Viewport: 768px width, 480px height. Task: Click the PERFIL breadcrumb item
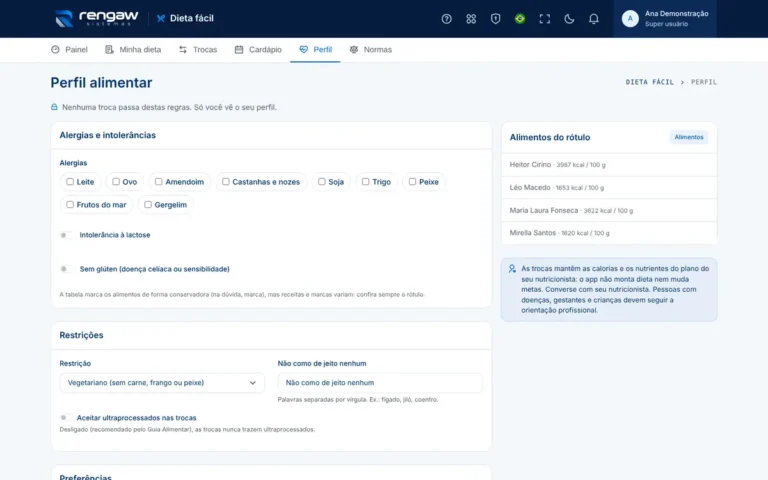click(x=704, y=82)
